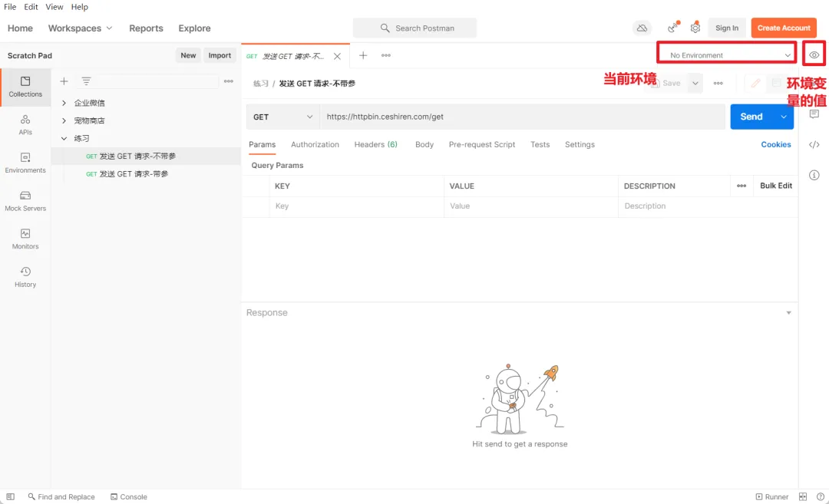829x504 pixels.
Task: Click Bulk Edit in query params
Action: coord(775,186)
